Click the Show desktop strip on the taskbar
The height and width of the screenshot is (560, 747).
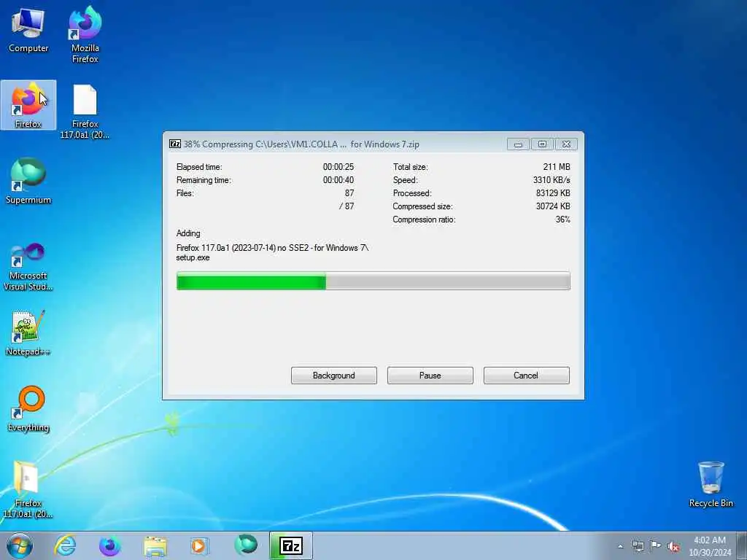[742, 545]
